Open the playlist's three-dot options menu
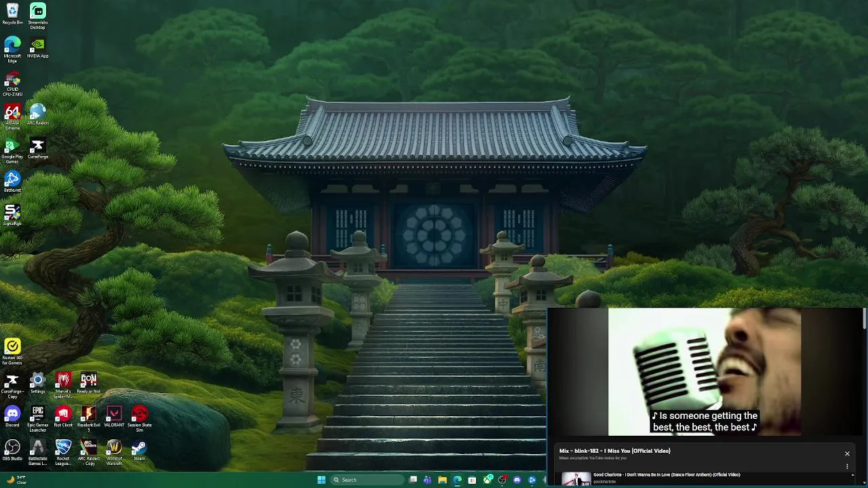 pyautogui.click(x=847, y=466)
